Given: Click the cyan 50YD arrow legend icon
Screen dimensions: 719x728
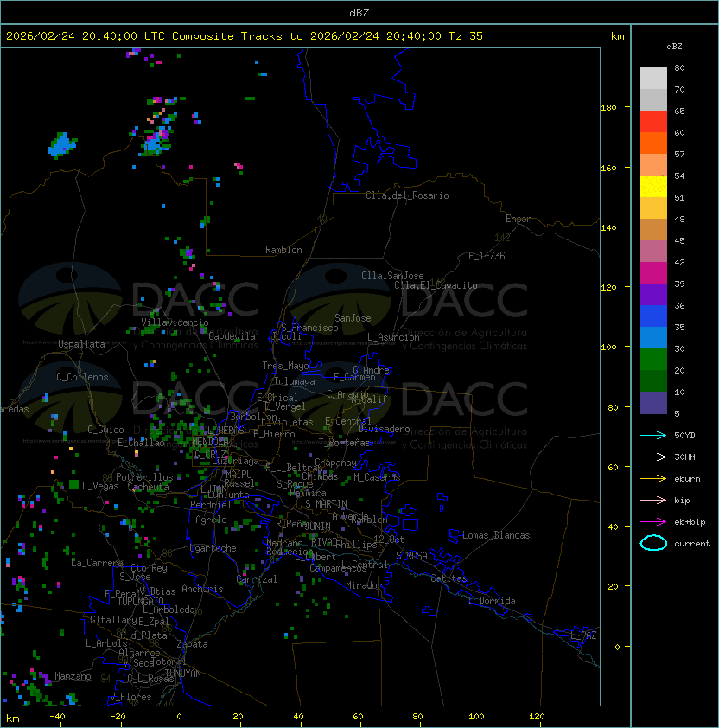Looking at the screenshot, I should tap(653, 436).
